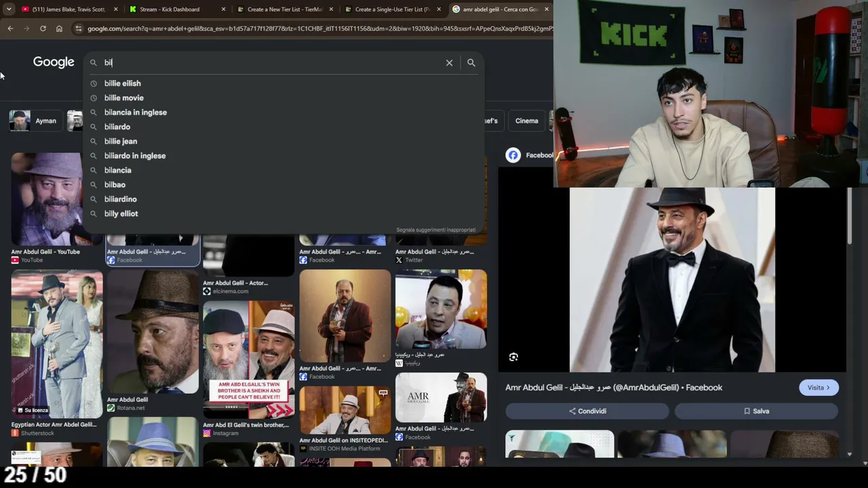Click the Visita button
Viewport: 868px width, 488px height.
(x=818, y=388)
